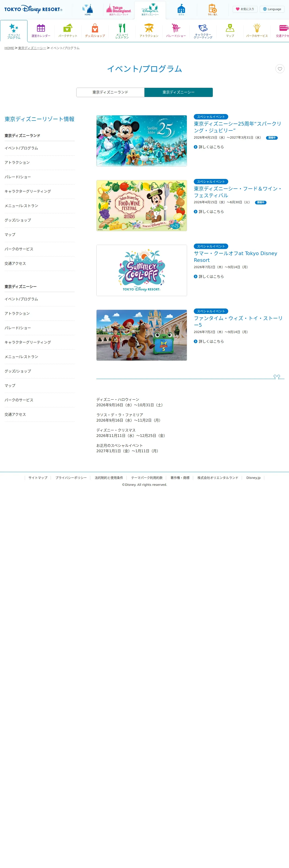This screenshot has height=868, width=289.
Task: Open Disneyland キャラクターグリーティング in sidebar
Action: (x=40, y=191)
